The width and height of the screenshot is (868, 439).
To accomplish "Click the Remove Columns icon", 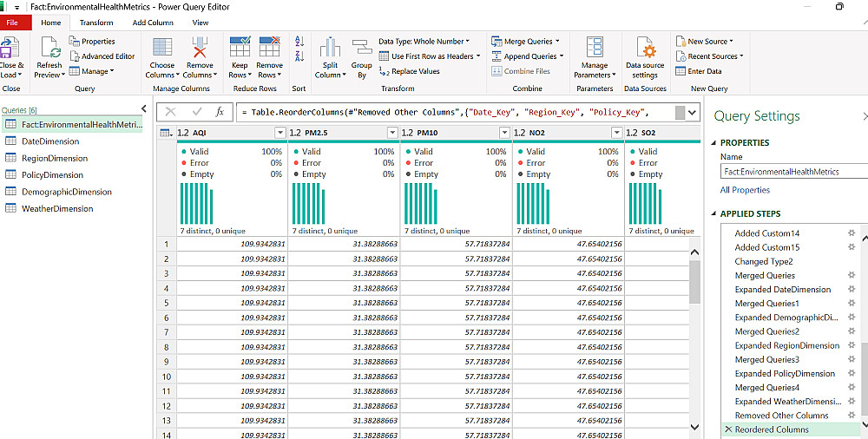I will 200,48.
